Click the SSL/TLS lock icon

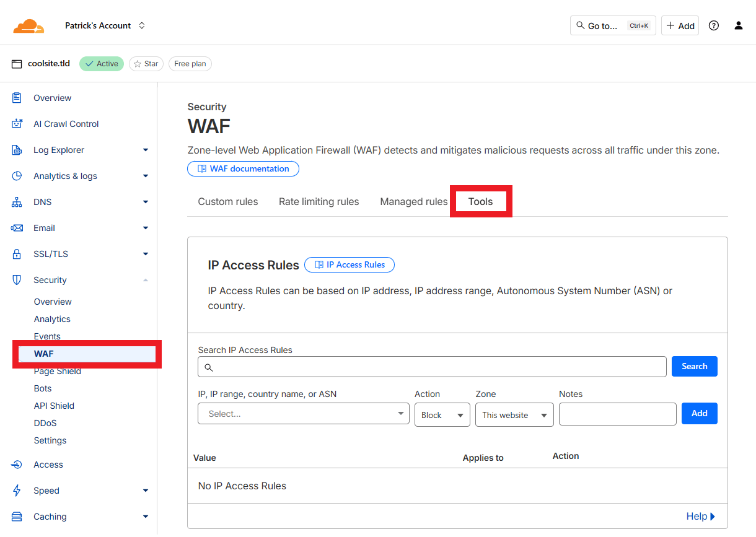17,254
